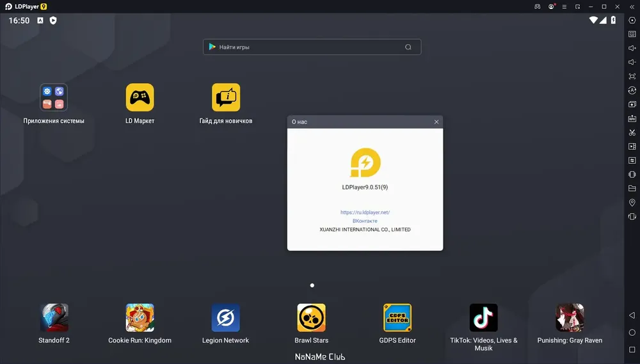Image resolution: width=640 pixels, height=364 pixels.
Task: Open the Приложения системы folder
Action: click(54, 97)
